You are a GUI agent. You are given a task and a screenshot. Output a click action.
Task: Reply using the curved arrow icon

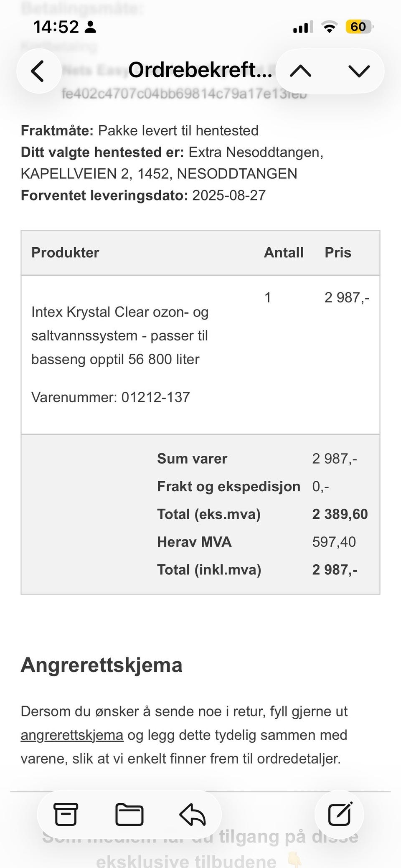tap(193, 814)
